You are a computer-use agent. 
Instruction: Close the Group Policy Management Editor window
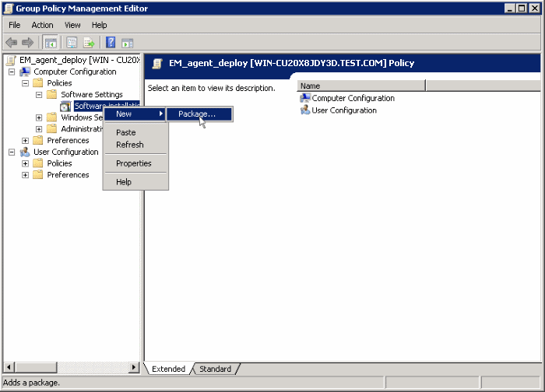(535, 8)
